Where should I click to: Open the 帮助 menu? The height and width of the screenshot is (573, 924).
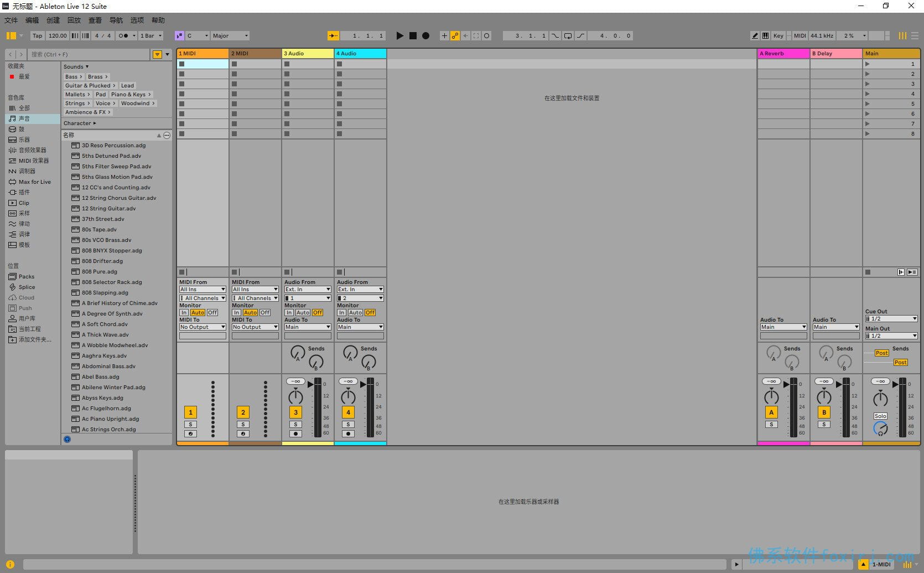158,20
